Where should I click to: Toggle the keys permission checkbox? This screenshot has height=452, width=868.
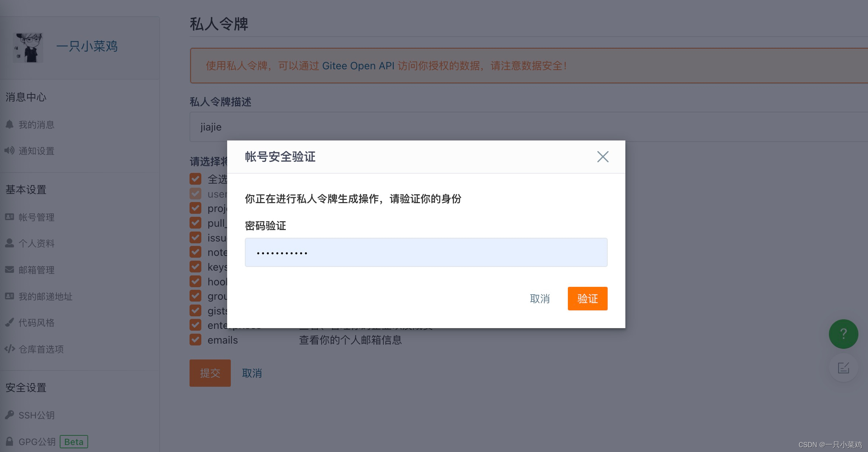(x=195, y=267)
